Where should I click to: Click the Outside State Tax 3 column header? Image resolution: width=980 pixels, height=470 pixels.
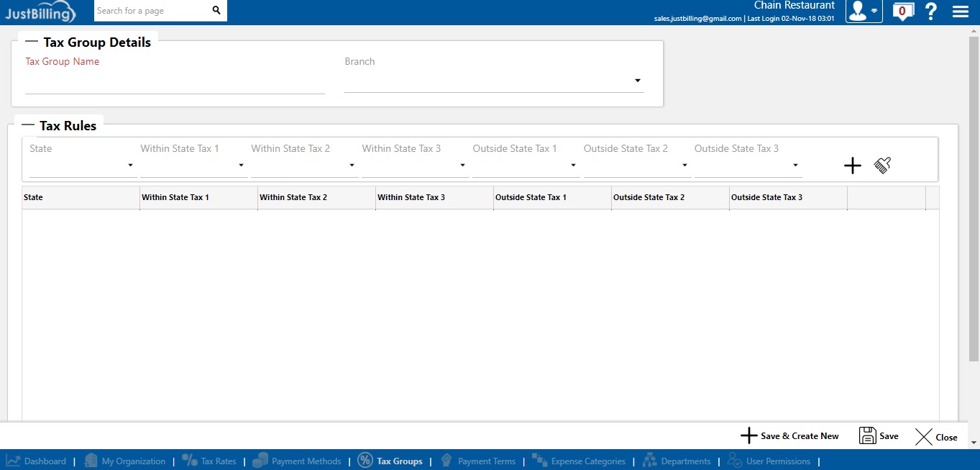pyautogui.click(x=788, y=197)
